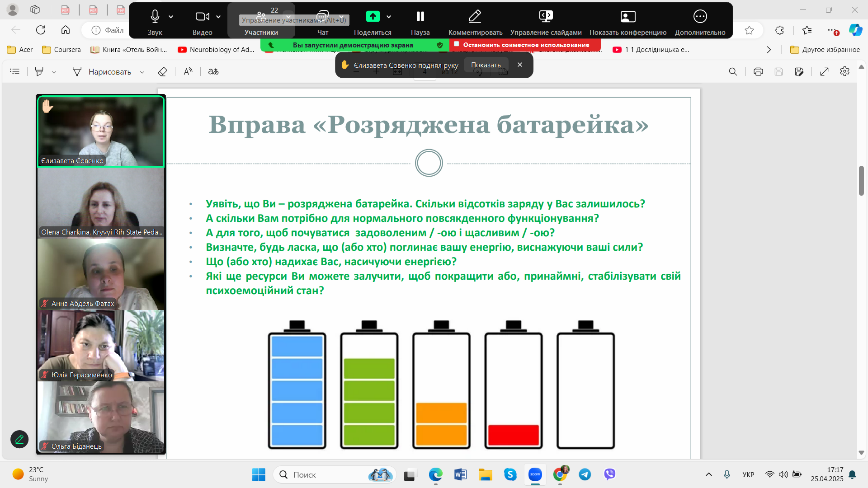The image size is (868, 488).
Task: Stop sharing (Остановить совместное использование)
Action: [x=525, y=45]
